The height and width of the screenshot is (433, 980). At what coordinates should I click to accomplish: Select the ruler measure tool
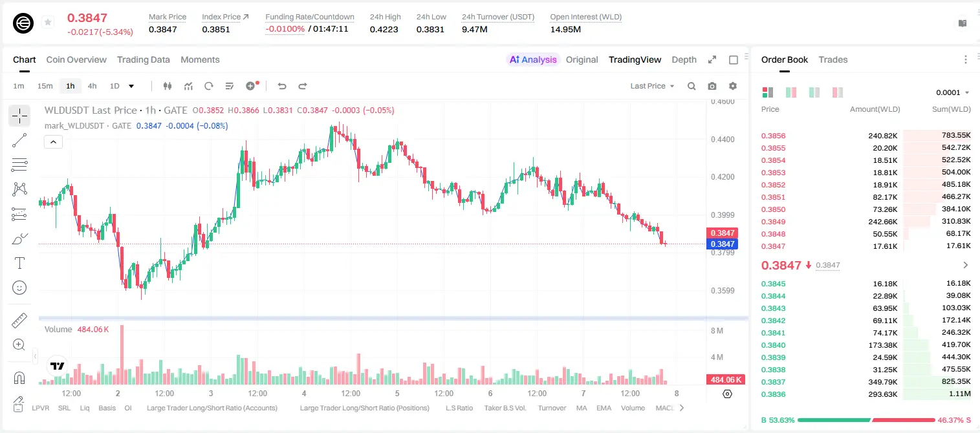pos(19,321)
